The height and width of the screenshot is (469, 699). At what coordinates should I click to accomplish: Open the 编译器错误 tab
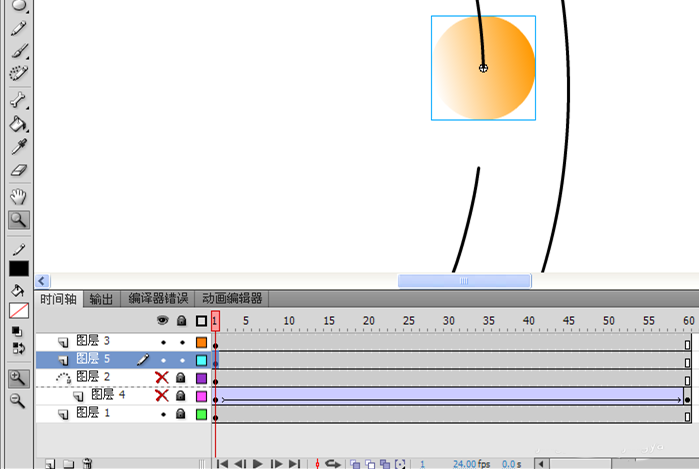coord(158,299)
